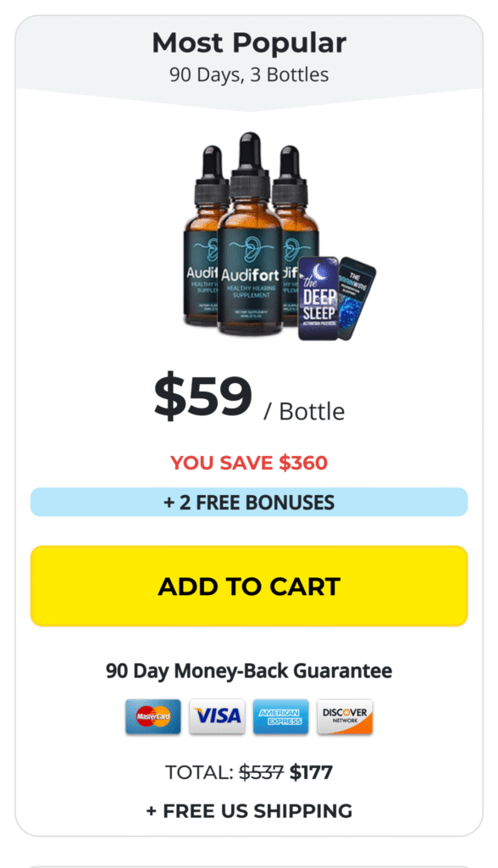This screenshot has height=868, width=498.
Task: Click the $177 total price
Action: 311,772
